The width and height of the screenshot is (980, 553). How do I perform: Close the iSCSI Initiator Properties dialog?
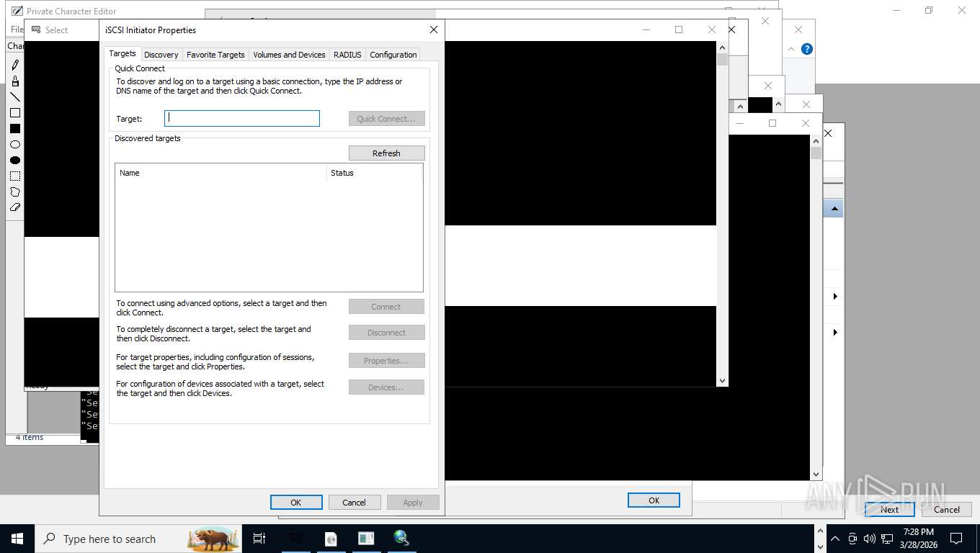pos(433,30)
